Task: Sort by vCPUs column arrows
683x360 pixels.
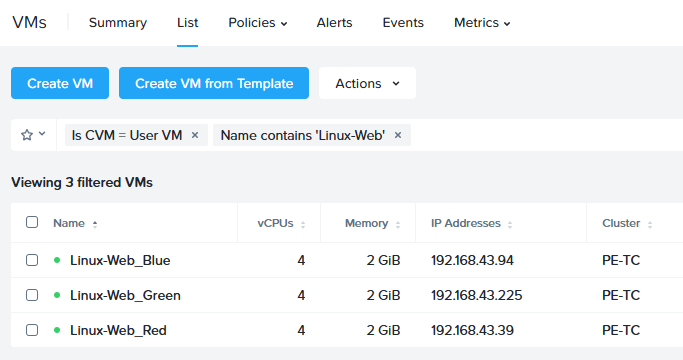Action: click(303, 224)
